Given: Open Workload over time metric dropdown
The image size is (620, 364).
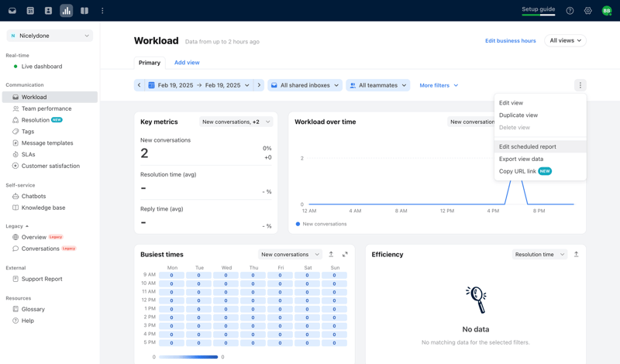Looking at the screenshot, I should [471, 122].
